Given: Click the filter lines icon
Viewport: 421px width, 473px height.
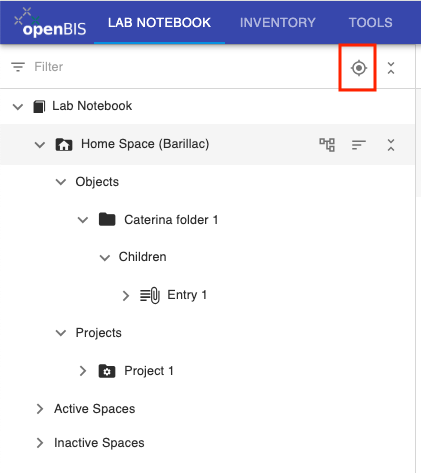Looking at the screenshot, I should coord(18,67).
